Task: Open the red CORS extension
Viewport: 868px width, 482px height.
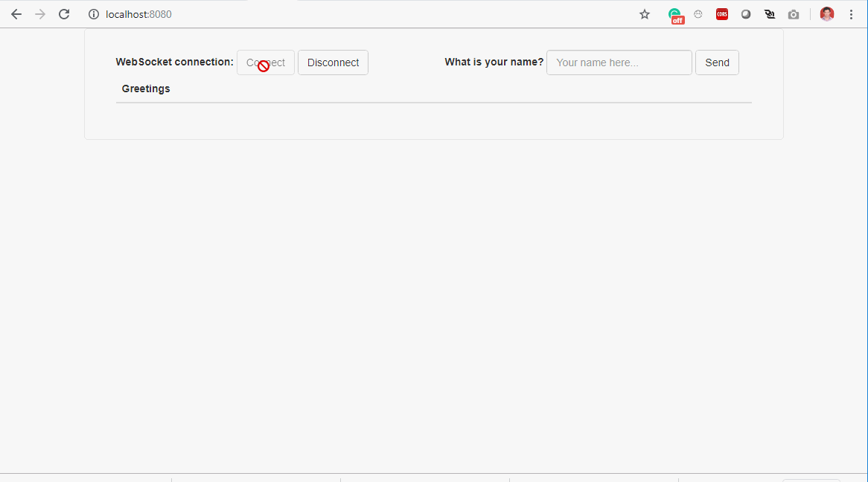Action: pyautogui.click(x=722, y=14)
